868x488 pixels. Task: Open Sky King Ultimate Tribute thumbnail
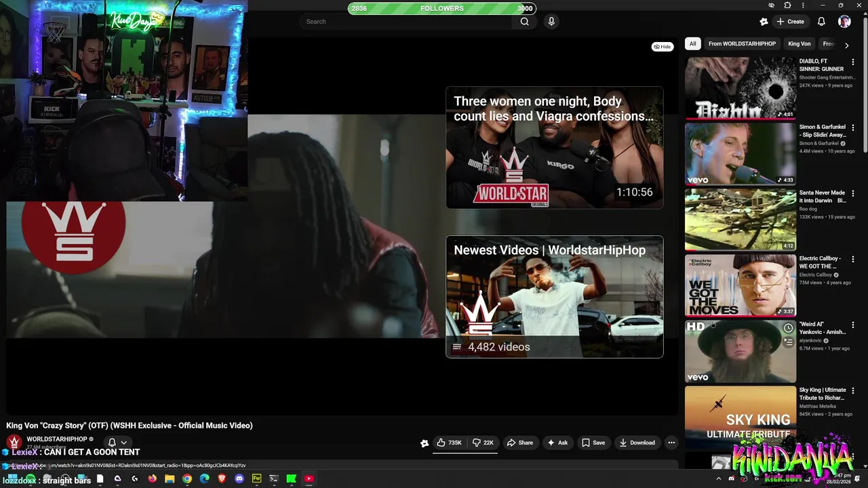(740, 417)
